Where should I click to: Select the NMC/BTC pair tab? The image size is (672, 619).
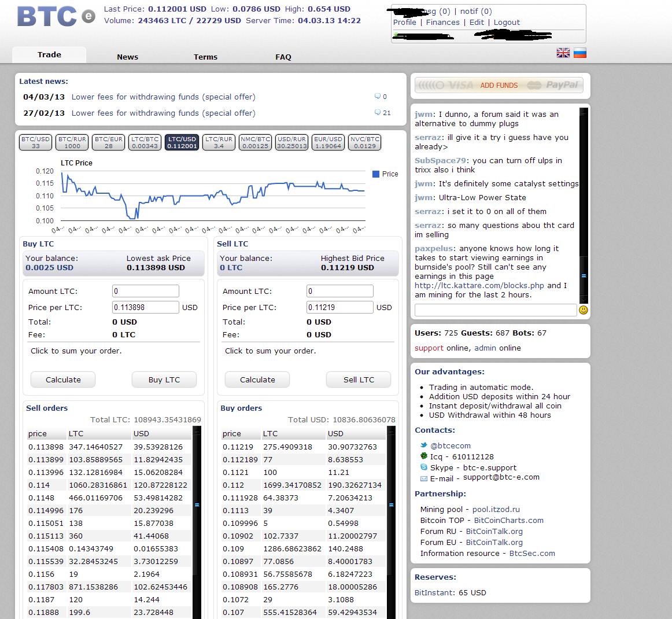click(x=256, y=142)
